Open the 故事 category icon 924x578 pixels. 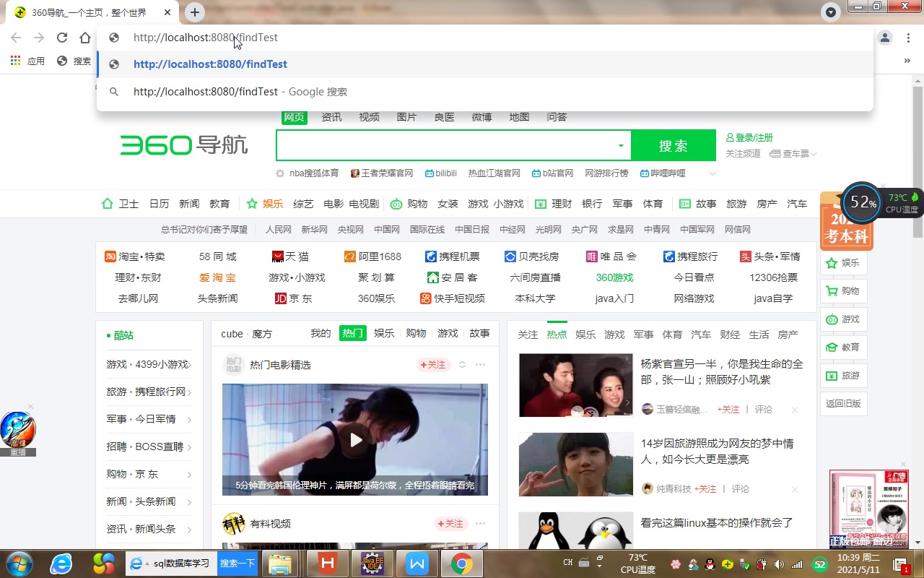tap(697, 204)
